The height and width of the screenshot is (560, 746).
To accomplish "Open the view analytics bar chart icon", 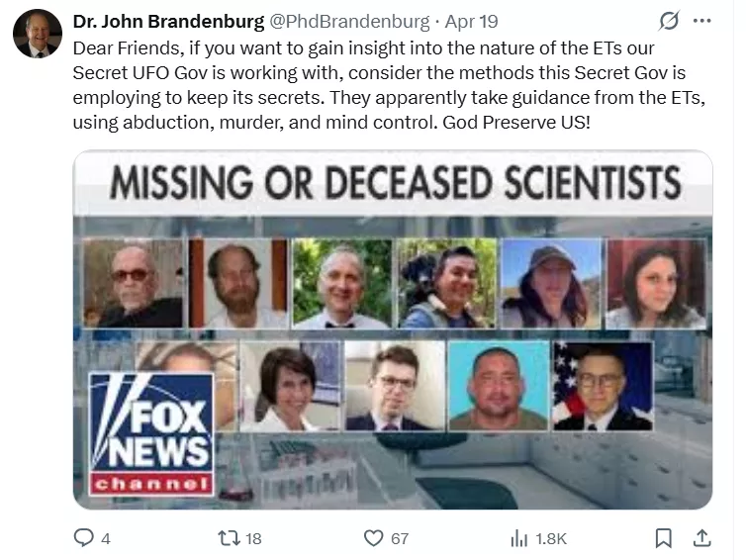I will (x=519, y=538).
